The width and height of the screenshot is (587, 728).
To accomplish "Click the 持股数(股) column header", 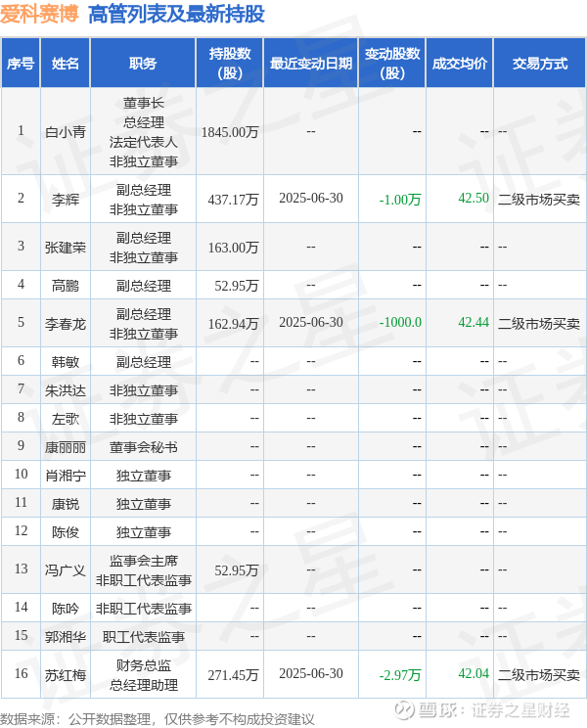I will click(230, 64).
